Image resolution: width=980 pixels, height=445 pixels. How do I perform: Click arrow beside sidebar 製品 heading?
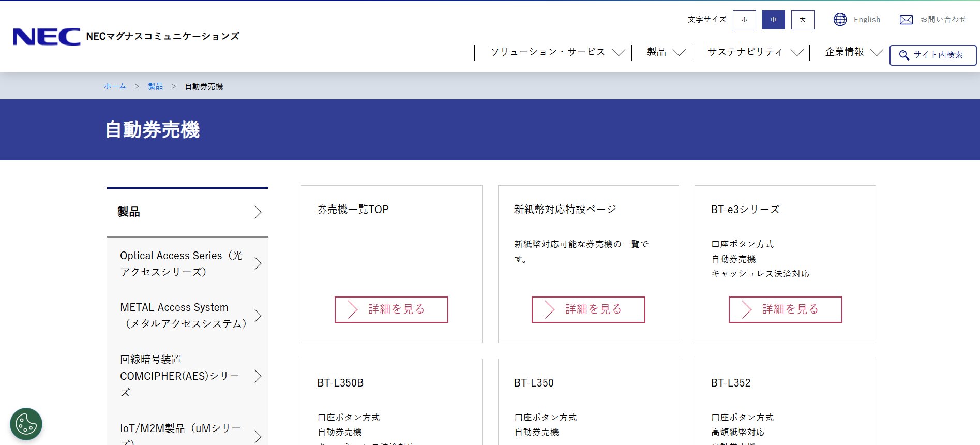pos(258,212)
